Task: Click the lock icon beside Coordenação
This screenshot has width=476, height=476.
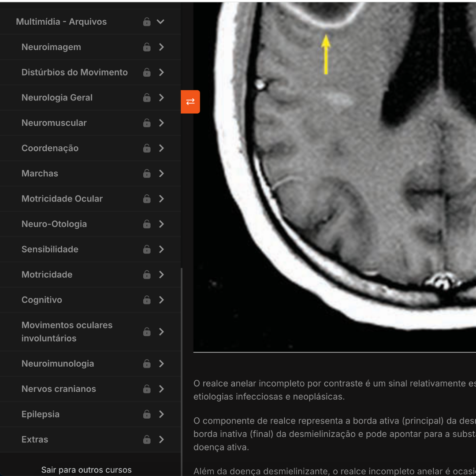Action: [x=147, y=148]
